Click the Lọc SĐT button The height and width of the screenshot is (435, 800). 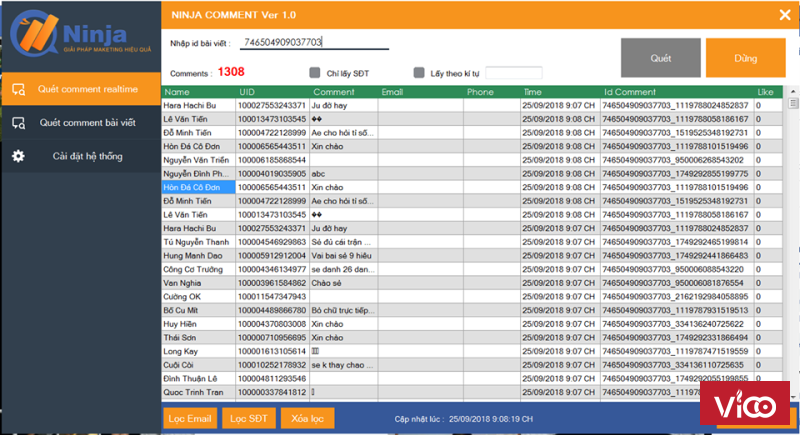pyautogui.click(x=248, y=419)
